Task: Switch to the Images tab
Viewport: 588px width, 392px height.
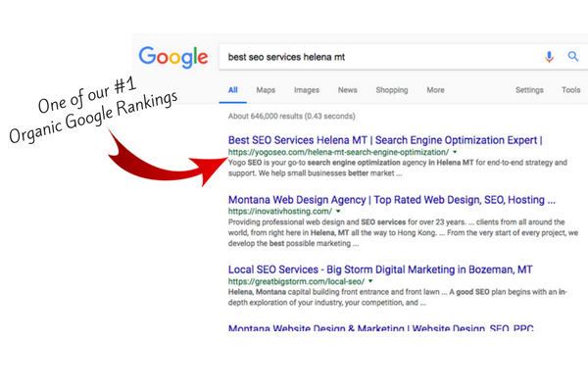Action: click(x=307, y=90)
